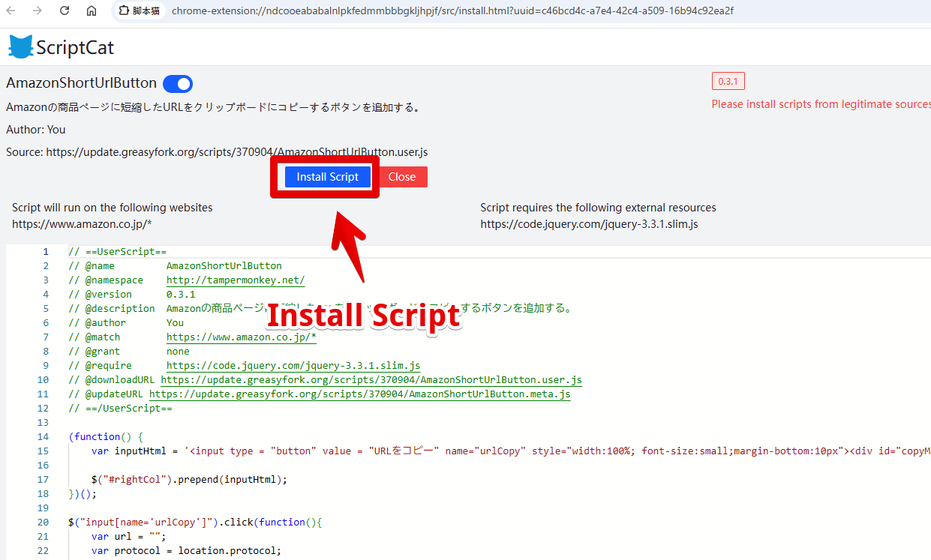This screenshot has width=931, height=560.
Task: Click the 'var url = "";' code line
Action: click(x=128, y=537)
